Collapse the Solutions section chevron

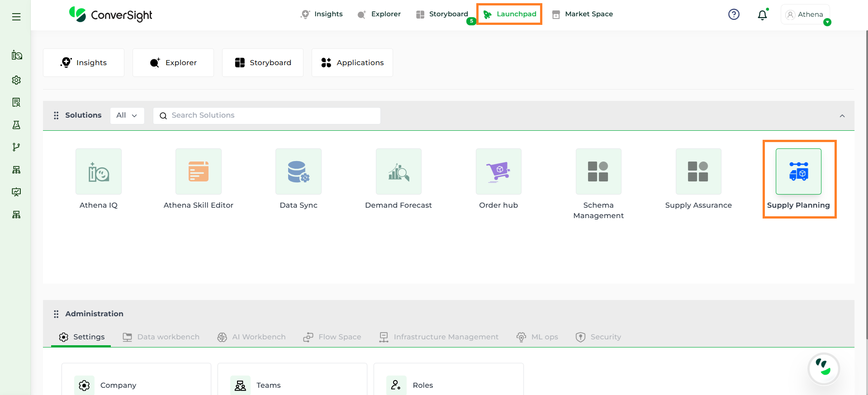point(842,116)
